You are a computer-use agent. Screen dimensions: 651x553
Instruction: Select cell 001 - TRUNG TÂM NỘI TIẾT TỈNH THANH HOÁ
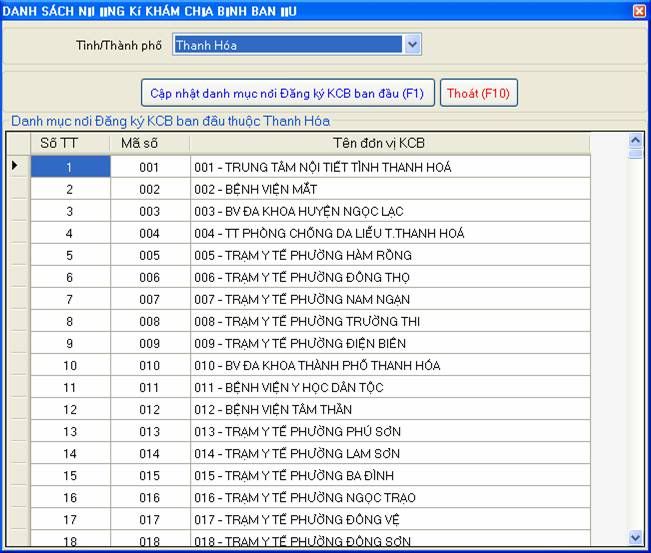(390, 167)
